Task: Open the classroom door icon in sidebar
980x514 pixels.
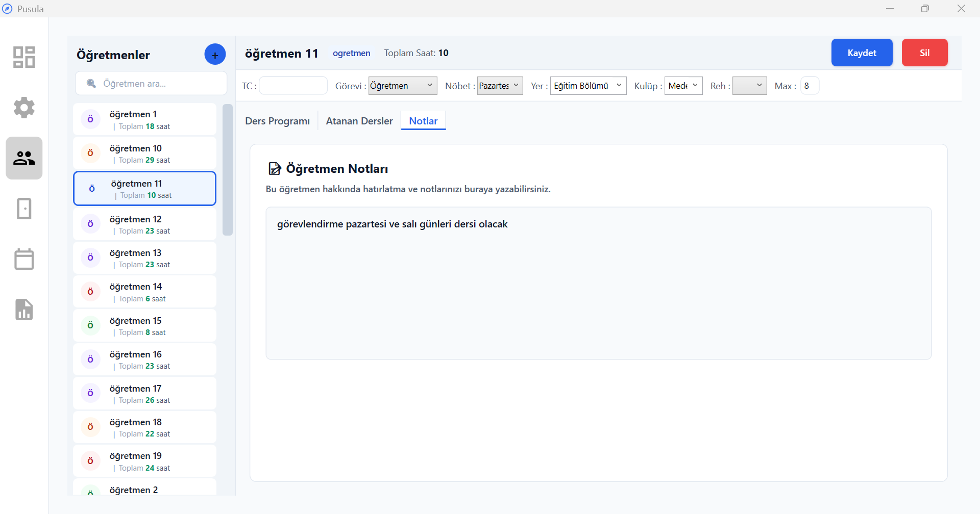Action: pos(24,209)
